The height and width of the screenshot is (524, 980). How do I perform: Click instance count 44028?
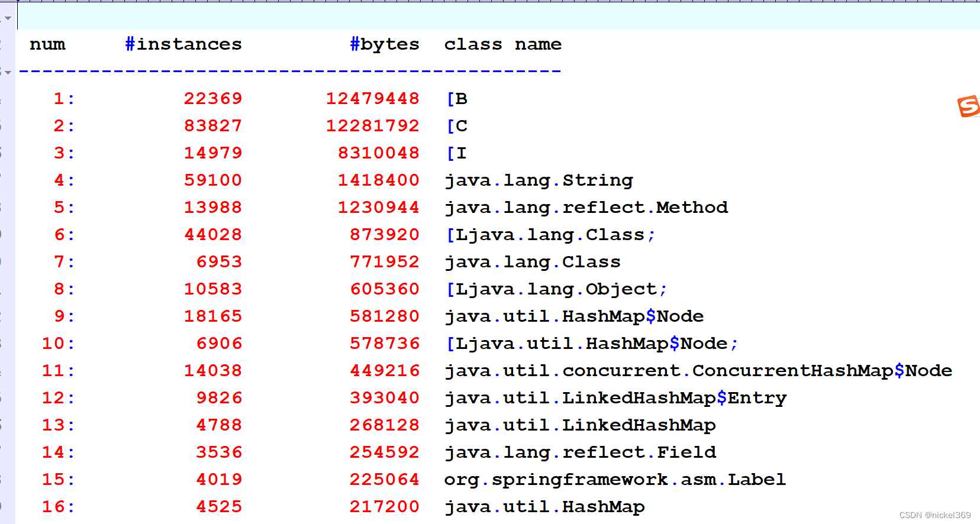coord(213,235)
